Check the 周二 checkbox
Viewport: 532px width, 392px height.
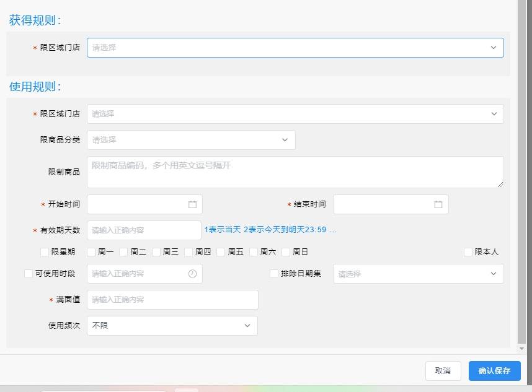tap(123, 251)
